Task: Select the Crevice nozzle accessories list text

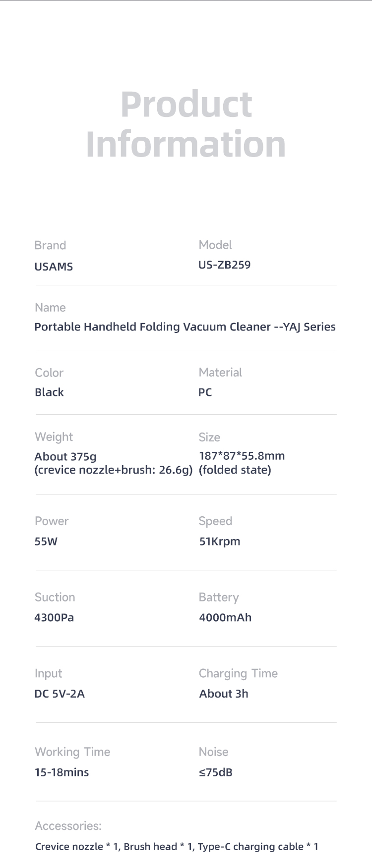Action: (x=177, y=847)
